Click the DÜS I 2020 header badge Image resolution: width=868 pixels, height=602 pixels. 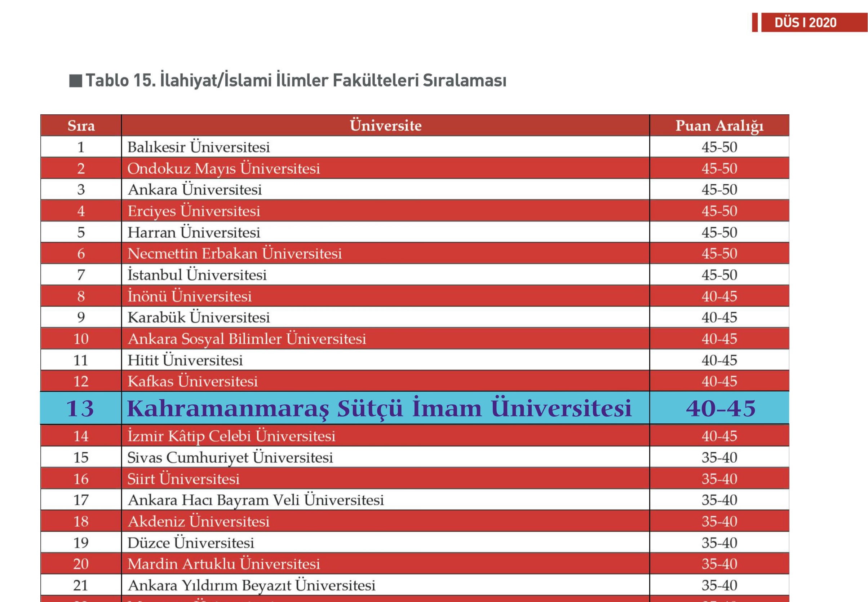(x=805, y=23)
